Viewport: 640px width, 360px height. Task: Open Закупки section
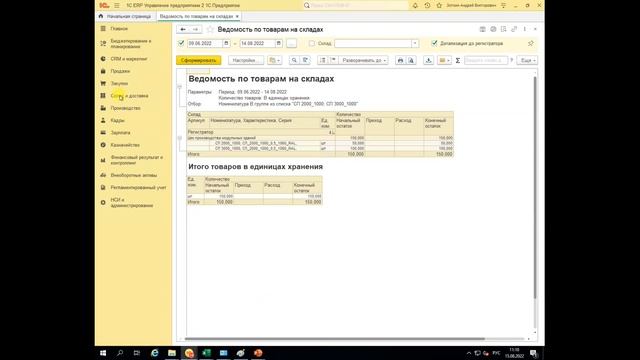[x=119, y=83]
